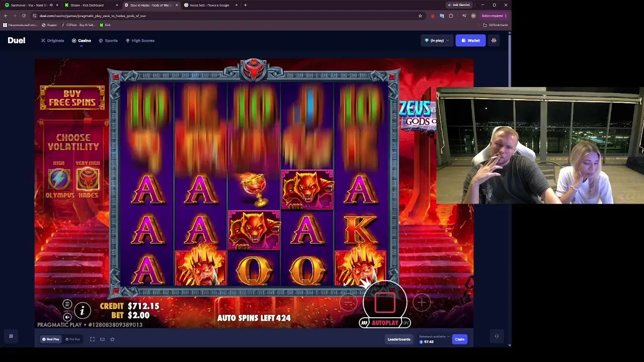644x362 pixels.
Task: Enter fullscreen game view
Action: (x=92, y=339)
